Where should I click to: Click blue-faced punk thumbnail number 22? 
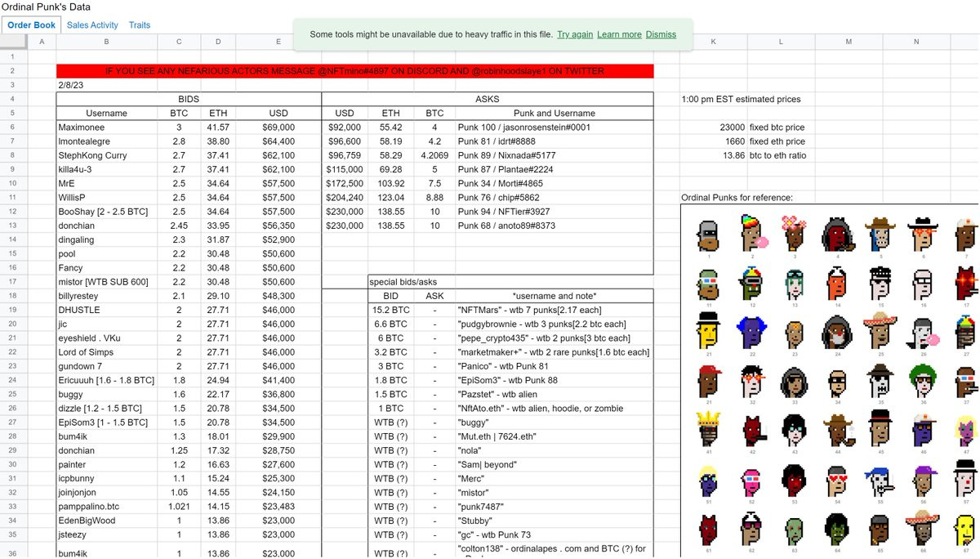752,333
